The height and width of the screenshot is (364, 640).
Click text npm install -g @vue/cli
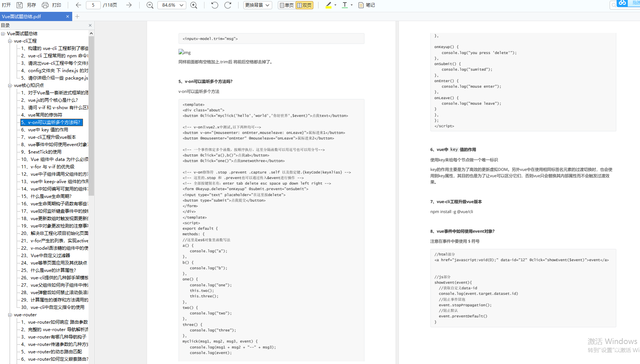tap(451, 212)
